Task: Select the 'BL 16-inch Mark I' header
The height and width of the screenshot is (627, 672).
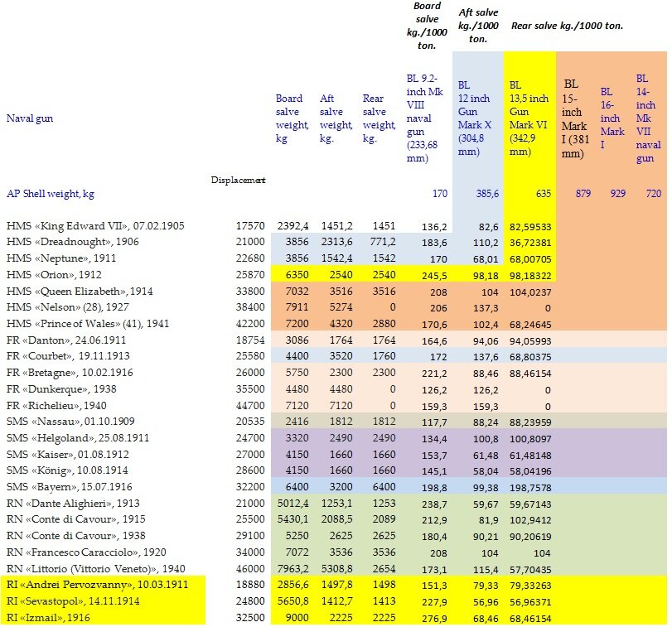Action: pos(612,118)
